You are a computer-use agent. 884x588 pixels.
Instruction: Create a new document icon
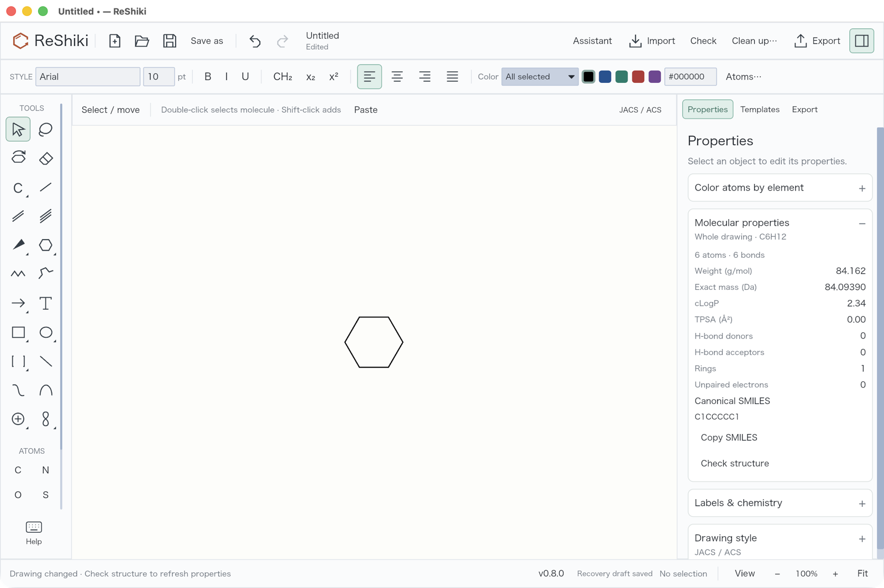[x=115, y=41]
